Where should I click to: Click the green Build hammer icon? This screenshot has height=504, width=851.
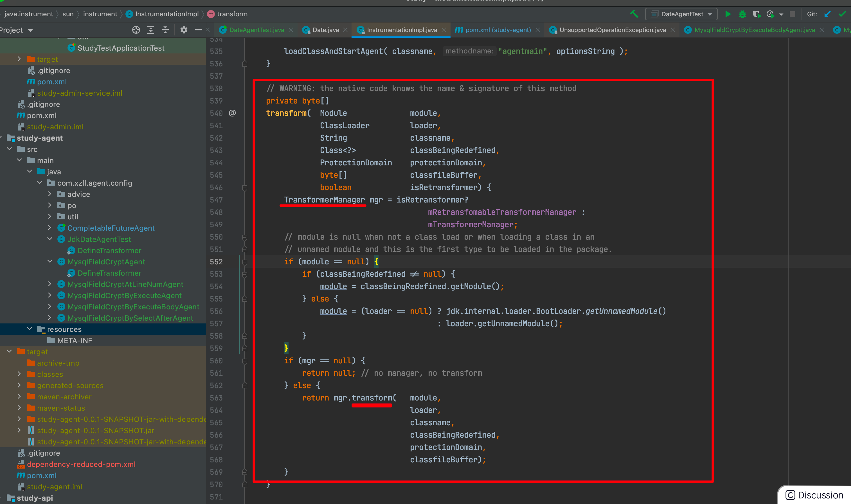click(x=634, y=14)
